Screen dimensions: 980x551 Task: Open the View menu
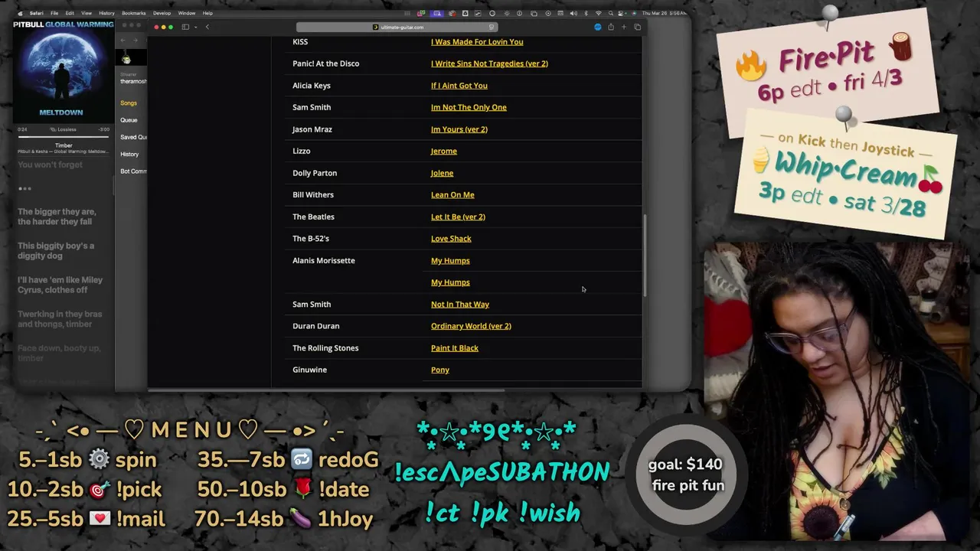tap(87, 13)
